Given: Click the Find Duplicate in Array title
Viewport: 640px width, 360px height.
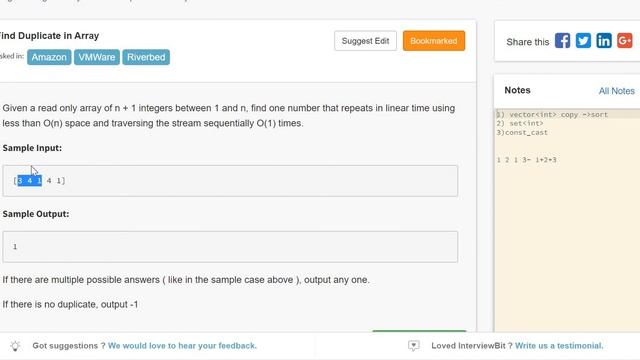Looking at the screenshot, I should (x=49, y=36).
